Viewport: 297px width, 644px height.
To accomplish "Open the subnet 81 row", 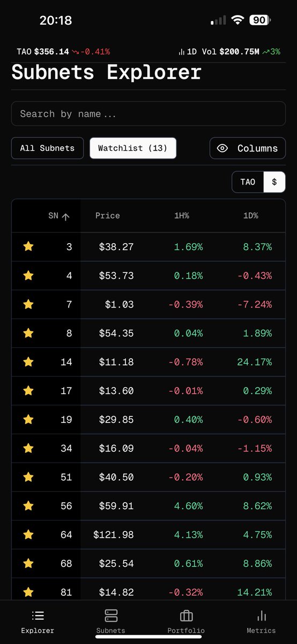I will 148,592.
